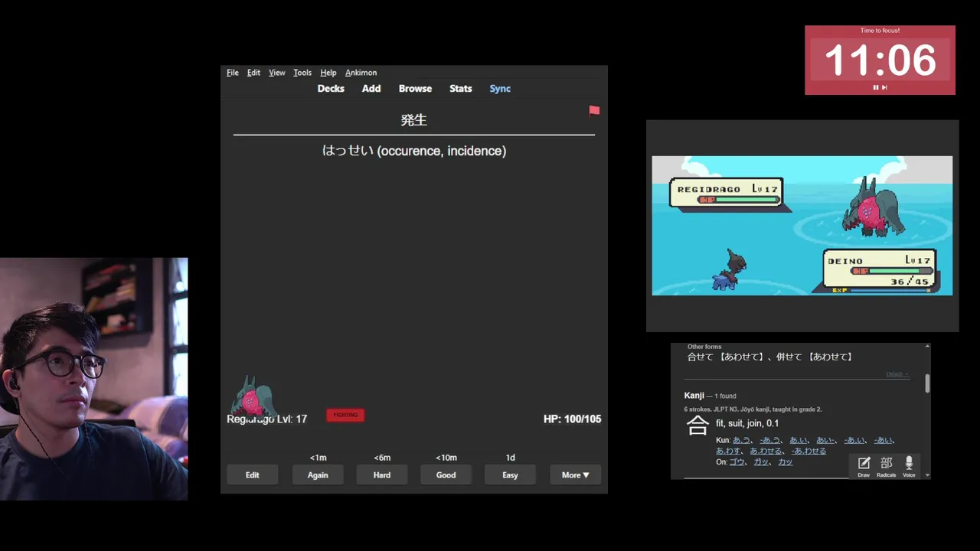Follow the あ.う kun reading link
This screenshot has height=551, width=980.
point(741,440)
